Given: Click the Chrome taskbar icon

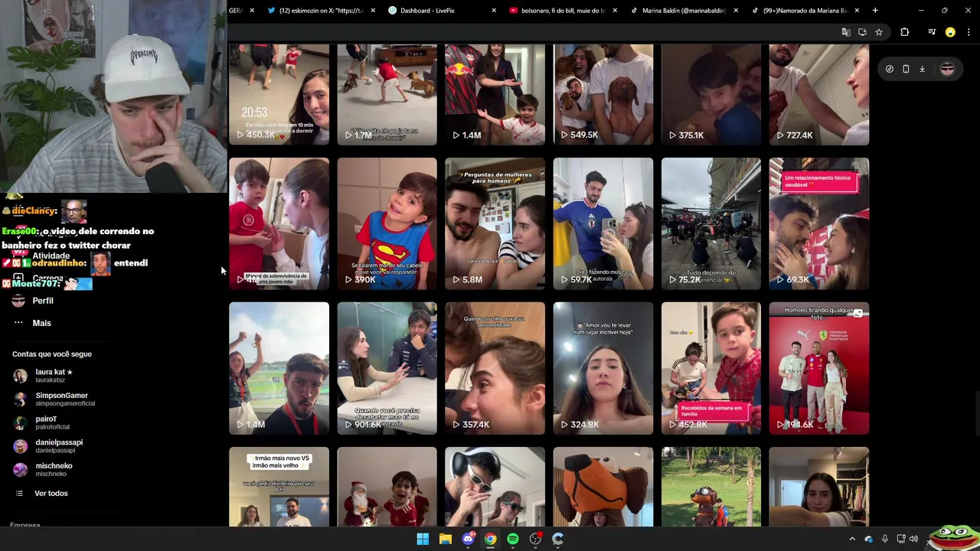Looking at the screenshot, I should [490, 539].
